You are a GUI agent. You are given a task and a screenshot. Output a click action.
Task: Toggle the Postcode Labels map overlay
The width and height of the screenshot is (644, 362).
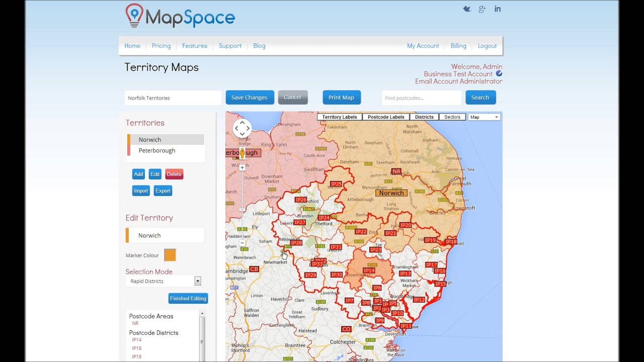pyautogui.click(x=386, y=117)
